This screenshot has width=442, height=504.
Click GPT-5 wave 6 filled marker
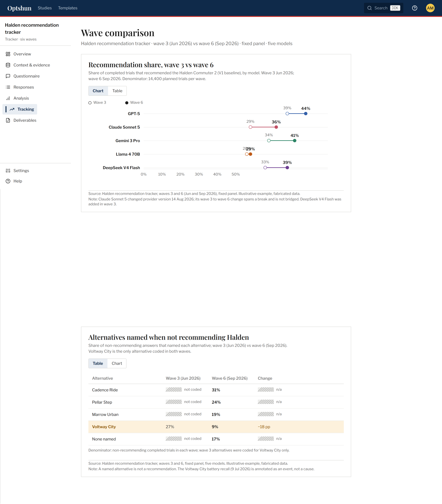pyautogui.click(x=306, y=114)
